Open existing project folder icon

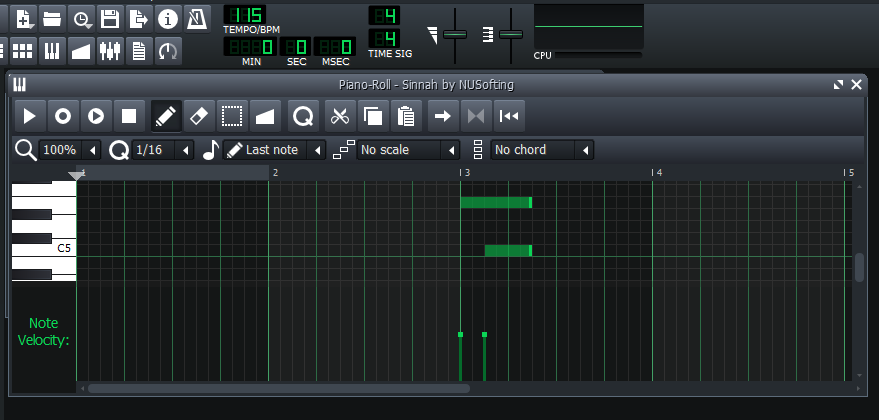pyautogui.click(x=52, y=20)
